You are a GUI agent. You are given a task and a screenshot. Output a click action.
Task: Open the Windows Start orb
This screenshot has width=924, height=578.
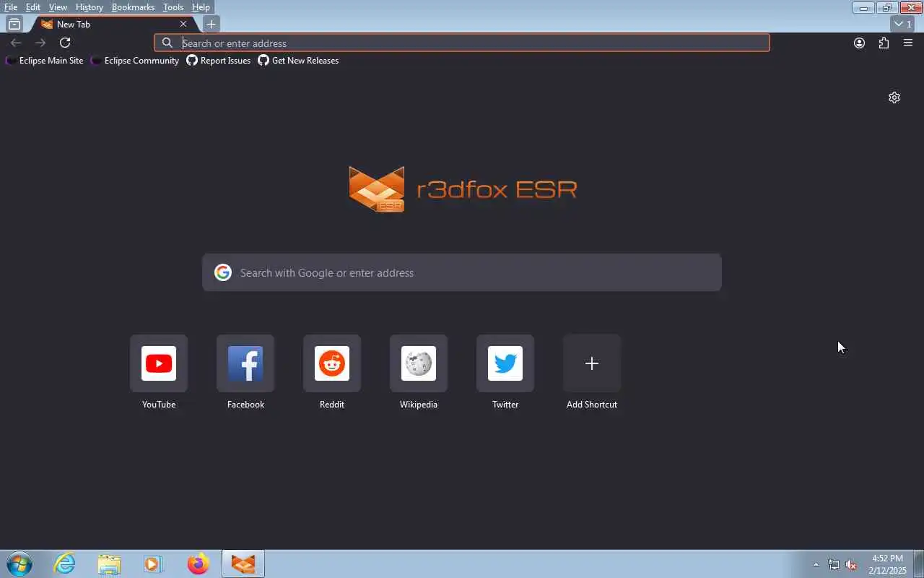coord(19,564)
